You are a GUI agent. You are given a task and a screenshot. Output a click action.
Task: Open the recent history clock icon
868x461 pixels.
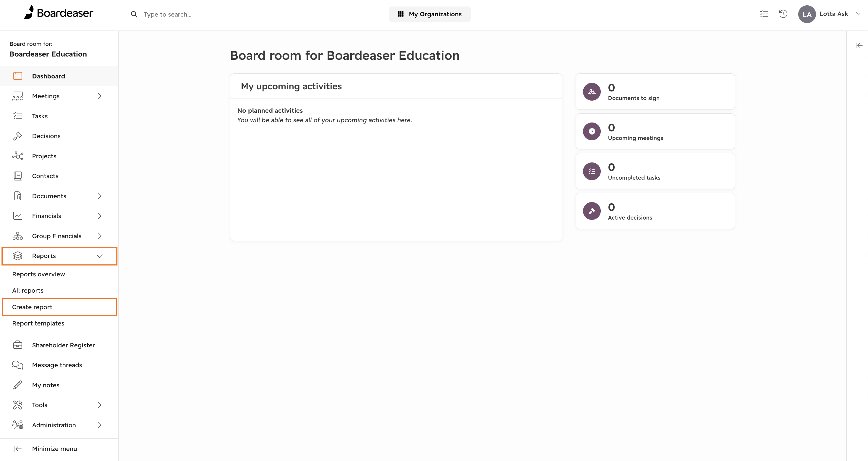(x=783, y=14)
